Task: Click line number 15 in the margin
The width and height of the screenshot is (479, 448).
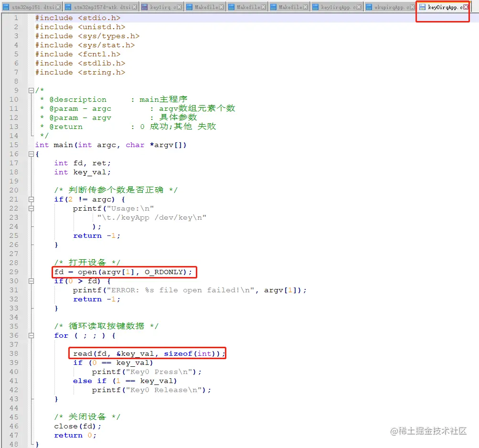Action: coord(14,145)
